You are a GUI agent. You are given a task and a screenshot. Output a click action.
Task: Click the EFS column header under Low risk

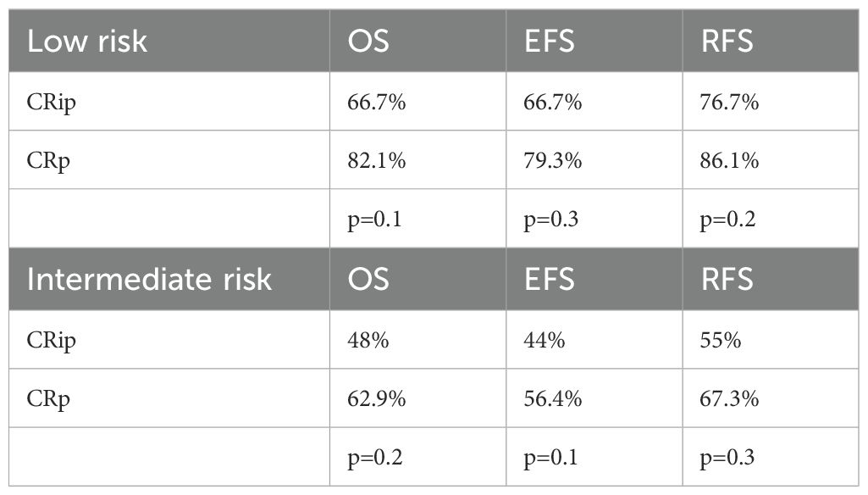(550, 42)
